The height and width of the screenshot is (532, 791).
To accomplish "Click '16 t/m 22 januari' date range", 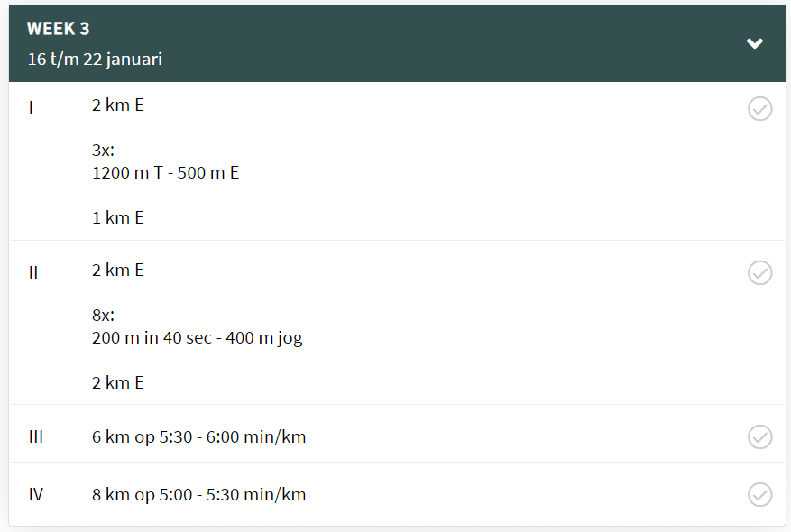I will point(96,60).
